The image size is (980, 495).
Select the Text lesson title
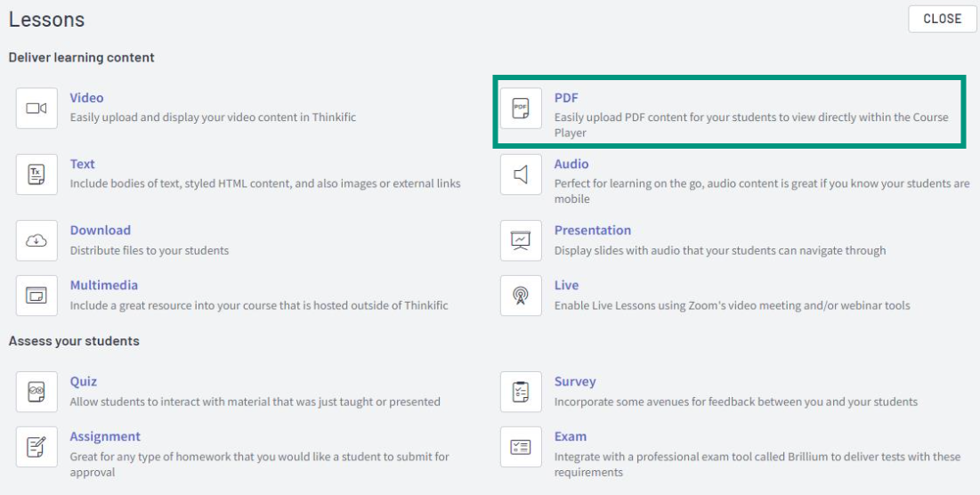82,164
